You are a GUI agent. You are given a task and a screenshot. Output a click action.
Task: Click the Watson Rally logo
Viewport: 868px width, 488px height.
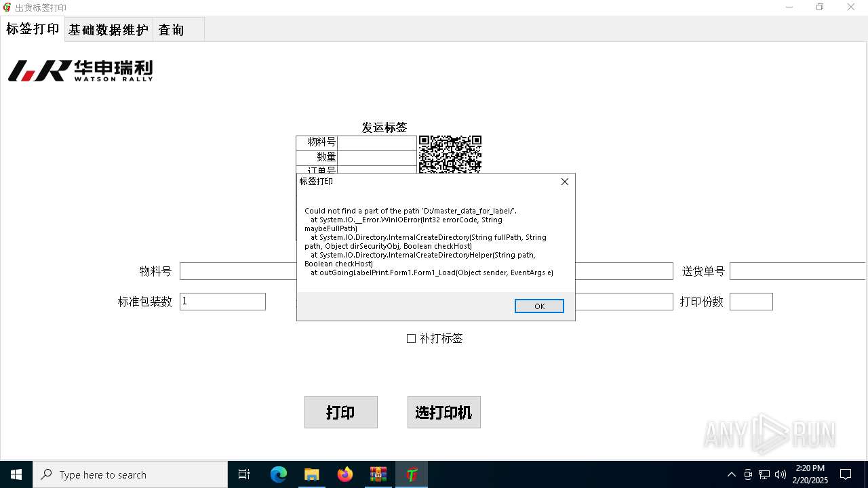(81, 70)
